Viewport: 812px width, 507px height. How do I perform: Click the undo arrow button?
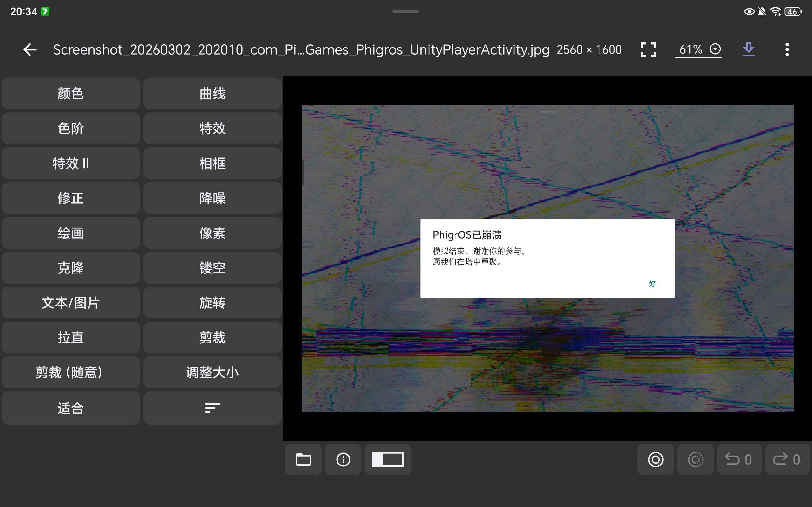pyautogui.click(x=738, y=459)
